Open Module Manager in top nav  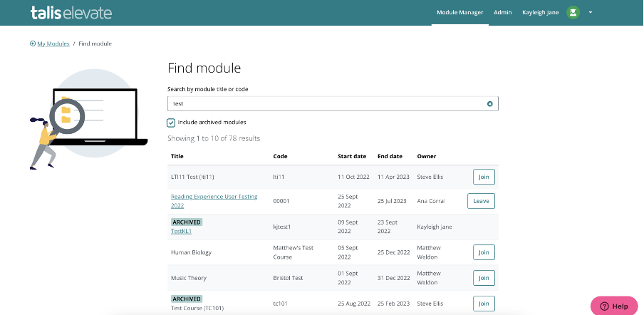(459, 12)
